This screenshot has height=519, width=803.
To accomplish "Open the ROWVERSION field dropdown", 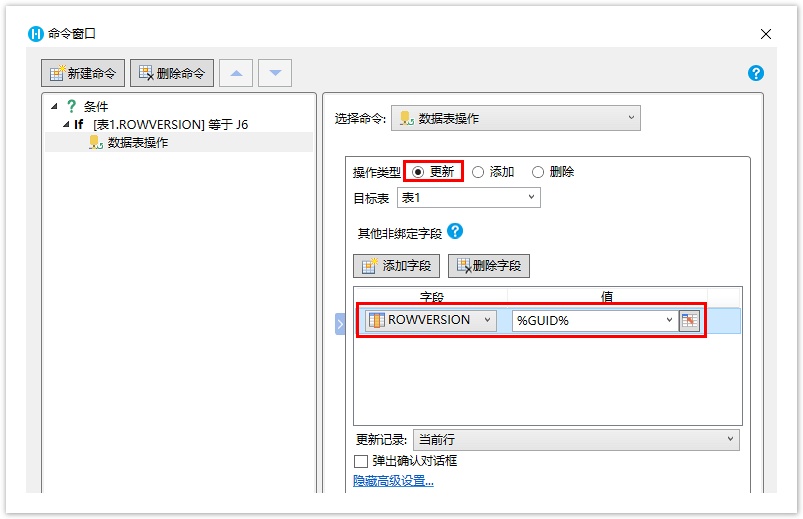I will click(431, 320).
